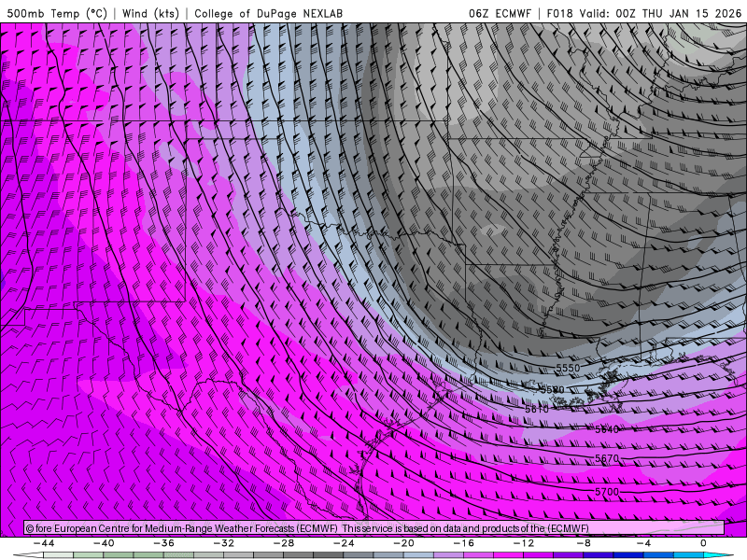Click the 5670 contour label
747x560 pixels.
[x=607, y=459]
